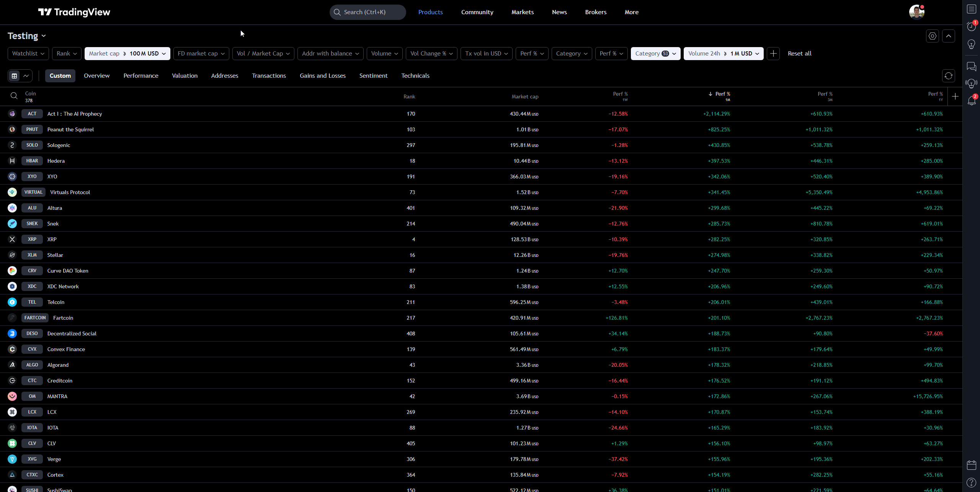This screenshot has width=980, height=492.
Task: Sort by Market cap column header
Action: point(525,96)
